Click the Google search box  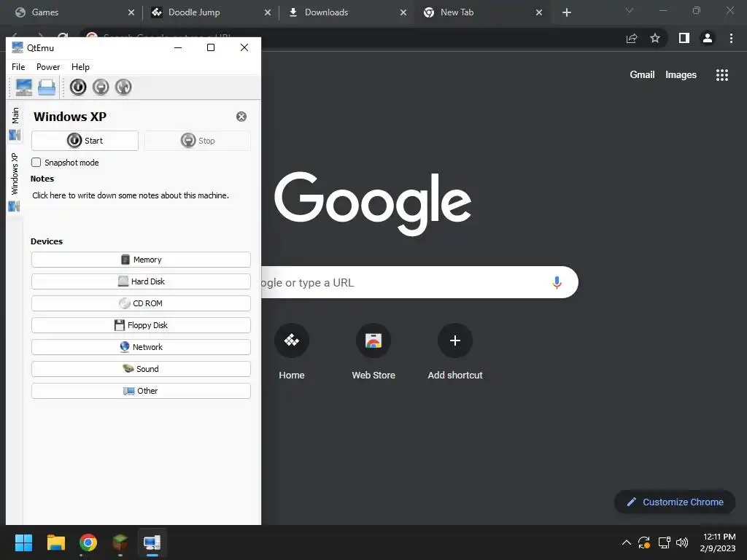coord(419,282)
